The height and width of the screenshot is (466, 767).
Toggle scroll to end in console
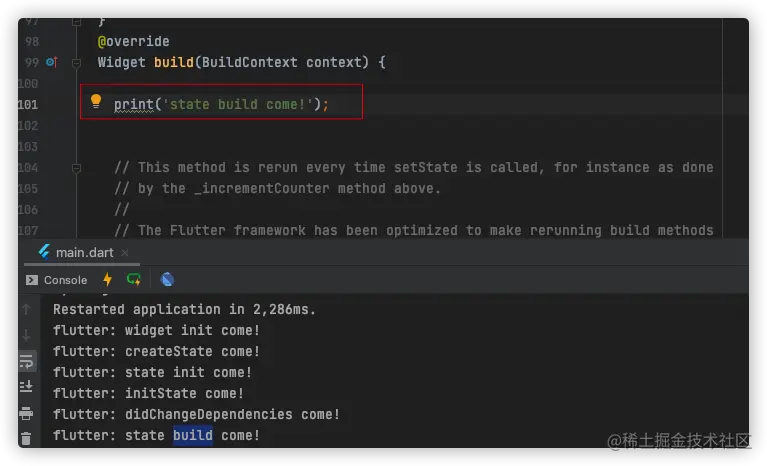pos(26,387)
